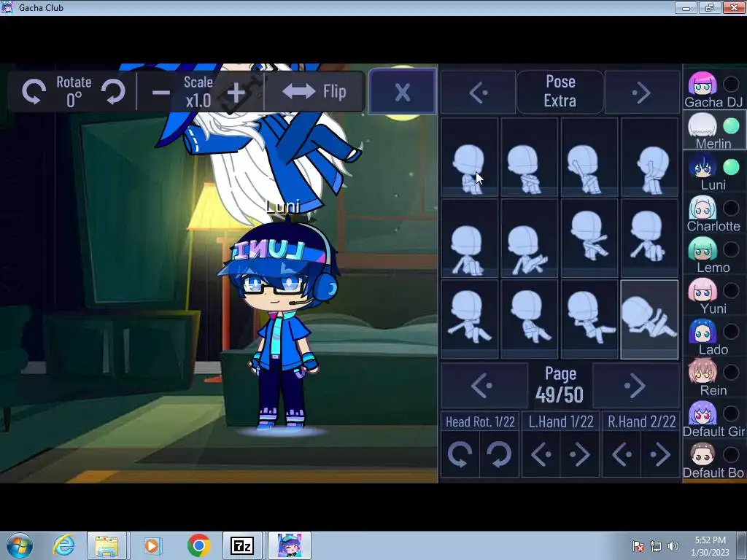Viewport: 747px width, 560px height.
Task: Select Lemo character avatar
Action: (x=703, y=249)
